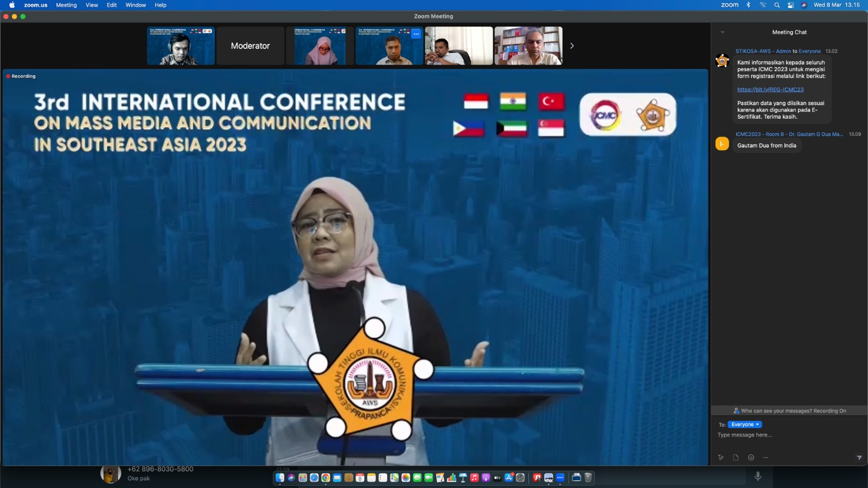Open the emoji picker in chat
868x488 pixels.
point(751,458)
